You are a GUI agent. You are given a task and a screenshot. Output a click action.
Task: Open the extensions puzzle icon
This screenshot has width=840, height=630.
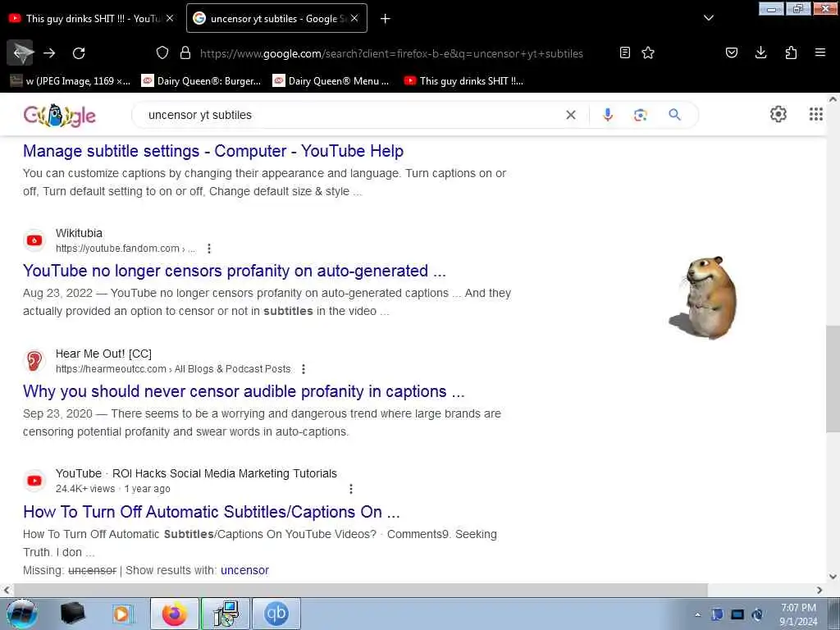point(791,52)
